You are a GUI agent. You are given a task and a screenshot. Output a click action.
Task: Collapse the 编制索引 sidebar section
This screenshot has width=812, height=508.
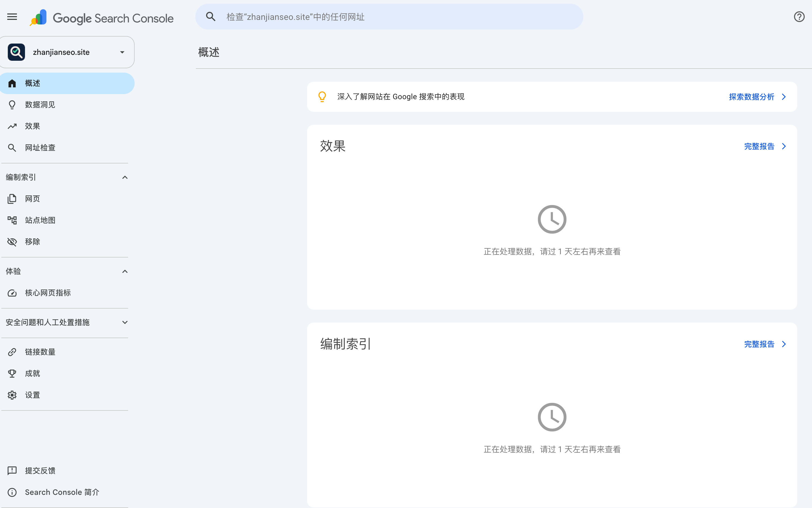(x=125, y=177)
